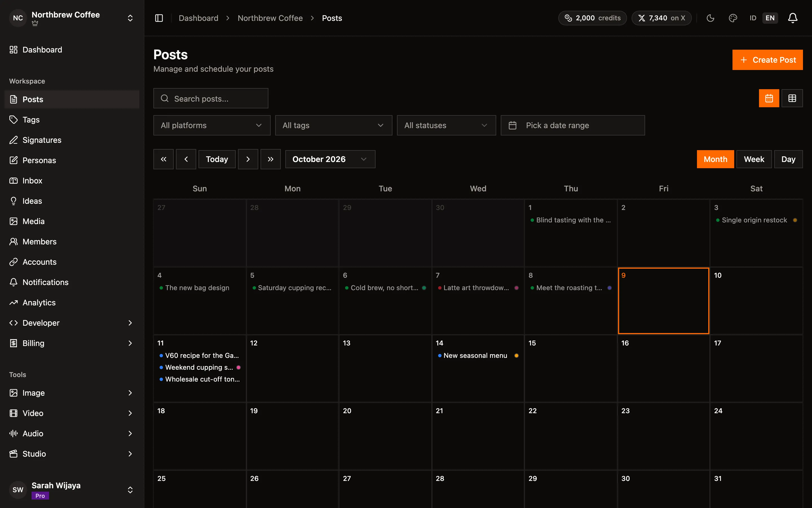Open the notifications bell in header
Screen dimensions: 812x508
(793, 18)
